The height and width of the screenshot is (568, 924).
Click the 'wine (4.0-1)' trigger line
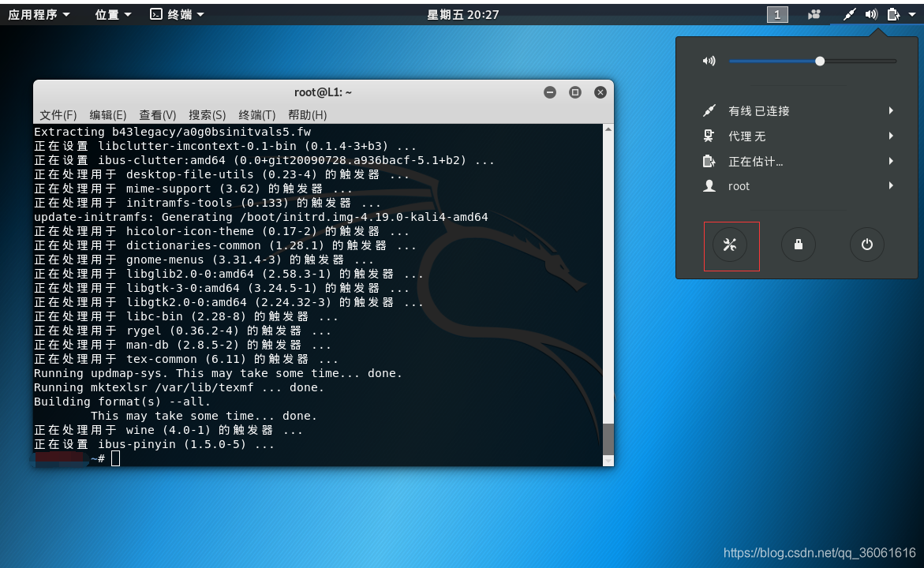tap(169, 430)
